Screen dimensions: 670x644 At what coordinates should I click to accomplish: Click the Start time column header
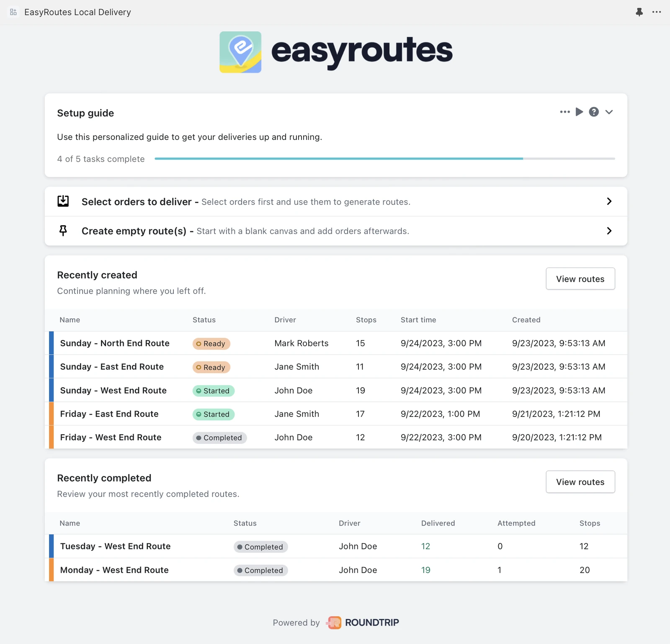point(418,320)
